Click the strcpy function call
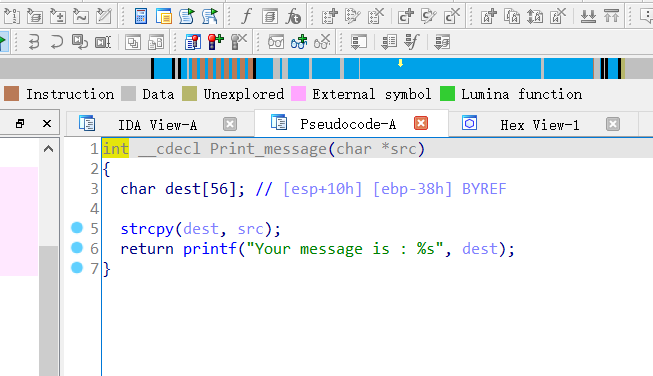Screen dimensions: 653x376 click(x=147, y=229)
